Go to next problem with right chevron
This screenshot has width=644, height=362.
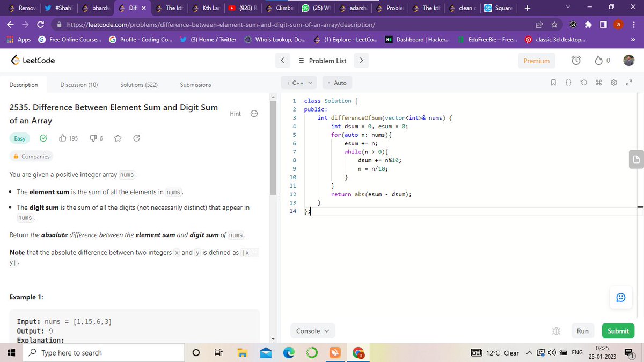tap(361, 61)
